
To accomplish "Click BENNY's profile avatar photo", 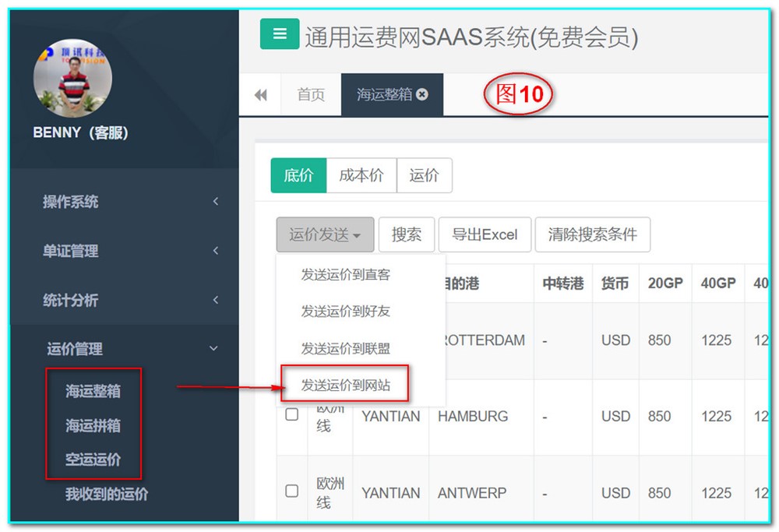I will [72, 78].
